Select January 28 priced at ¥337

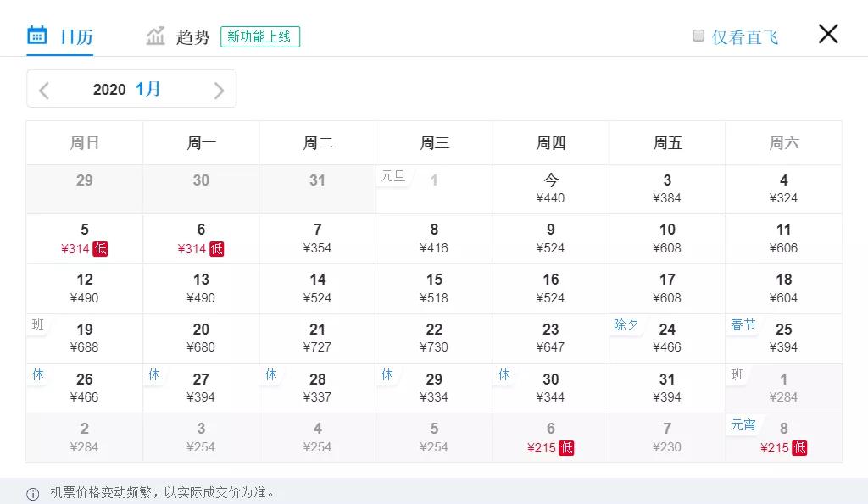[x=318, y=388]
